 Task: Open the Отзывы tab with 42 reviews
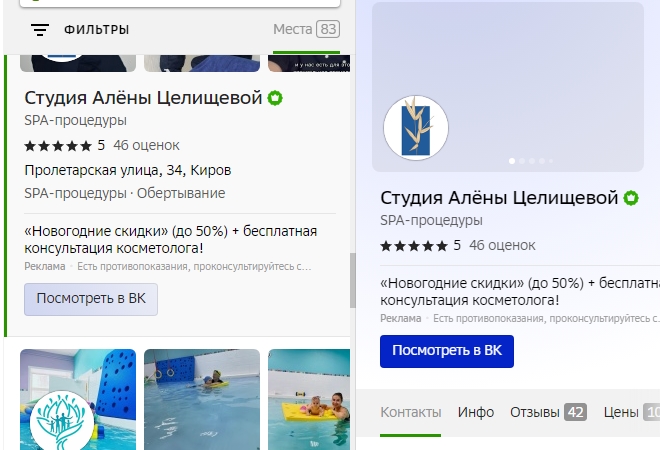pos(547,412)
